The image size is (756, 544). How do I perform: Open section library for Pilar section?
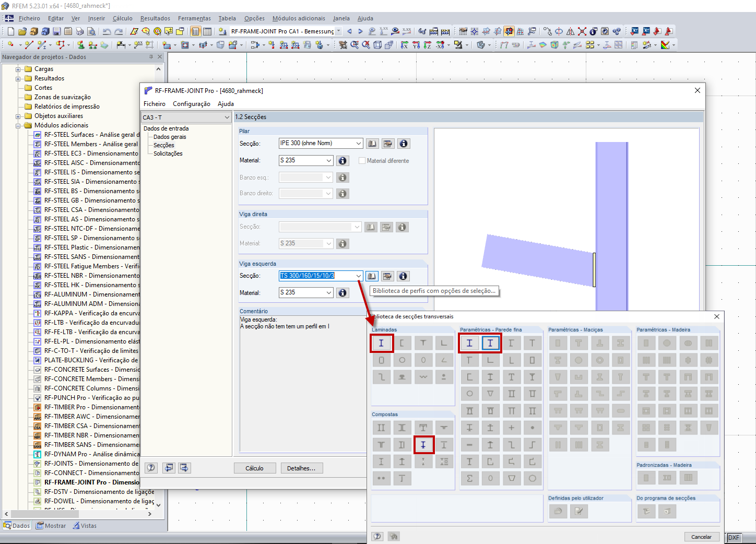click(x=372, y=144)
